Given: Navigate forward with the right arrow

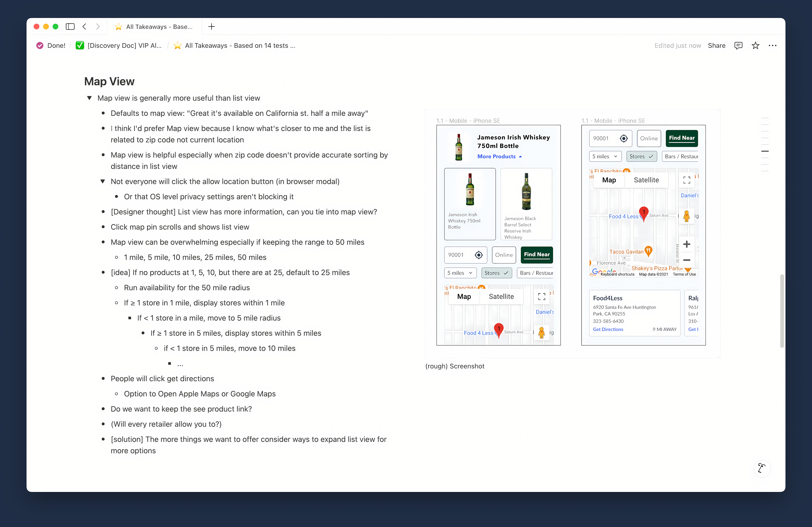Looking at the screenshot, I should (x=98, y=27).
